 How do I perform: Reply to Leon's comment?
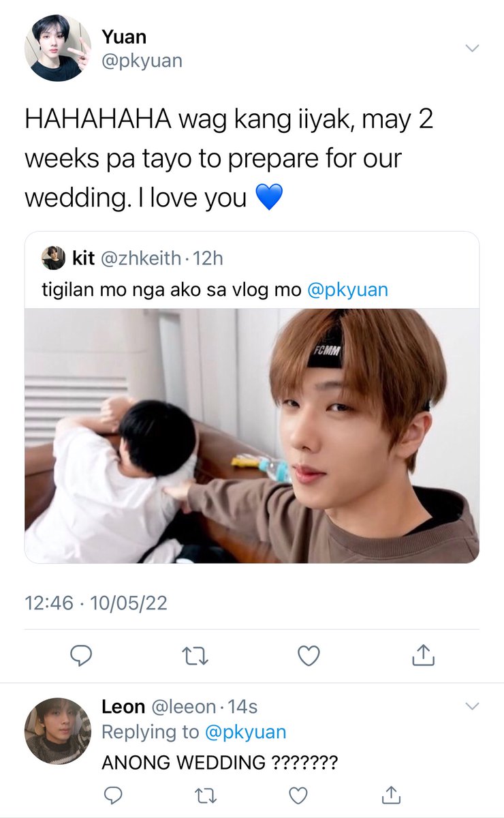pos(113,795)
